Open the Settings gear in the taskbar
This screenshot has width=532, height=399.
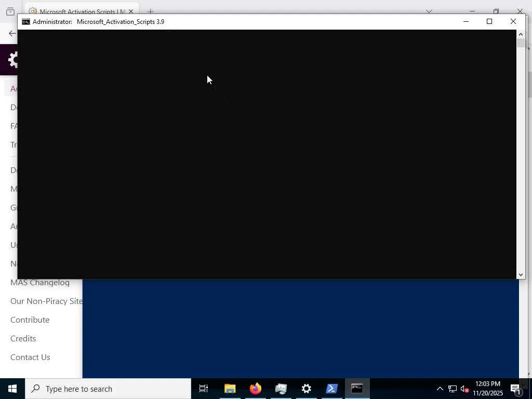click(x=307, y=389)
